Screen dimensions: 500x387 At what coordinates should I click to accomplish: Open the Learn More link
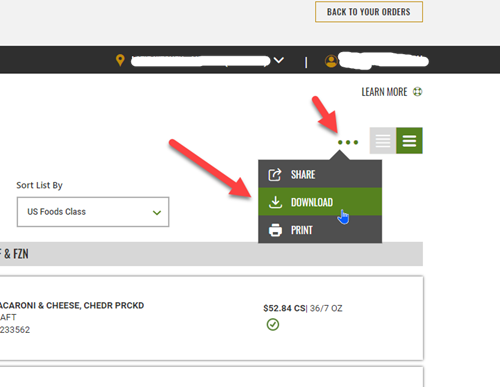(x=384, y=92)
